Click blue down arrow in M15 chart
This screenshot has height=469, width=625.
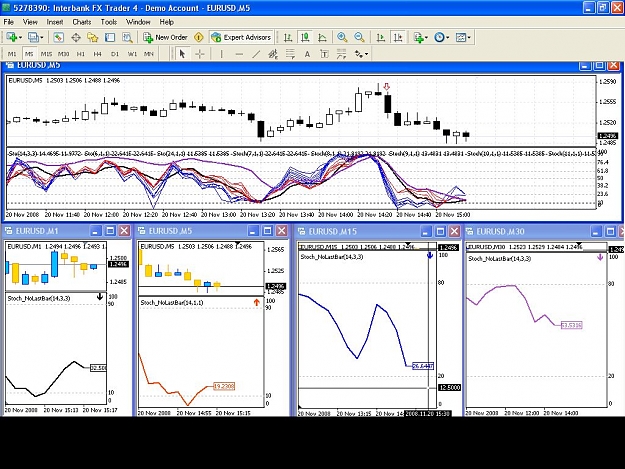tap(430, 255)
